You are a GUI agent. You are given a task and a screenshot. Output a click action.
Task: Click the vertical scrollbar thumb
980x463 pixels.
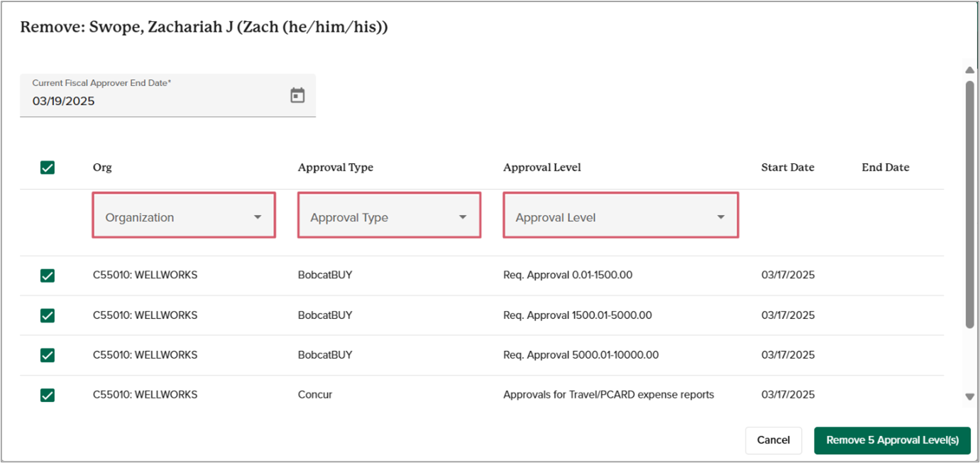click(x=969, y=205)
